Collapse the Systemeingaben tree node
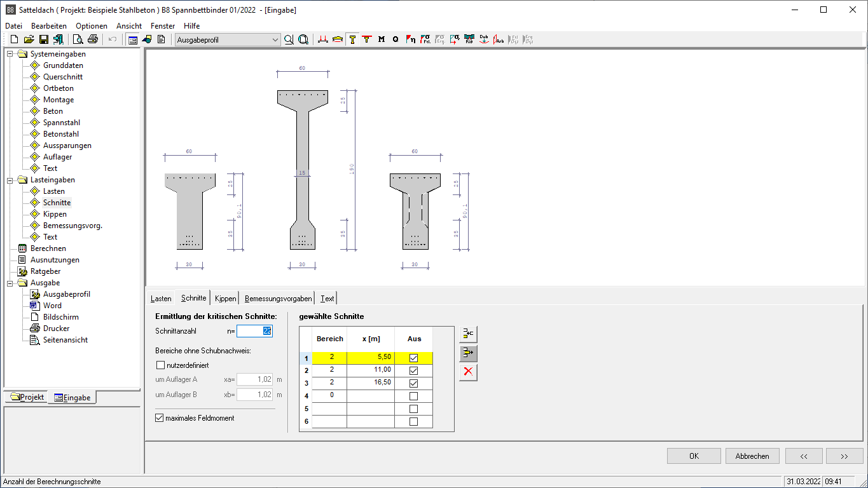The height and width of the screenshot is (488, 868). click(x=10, y=54)
